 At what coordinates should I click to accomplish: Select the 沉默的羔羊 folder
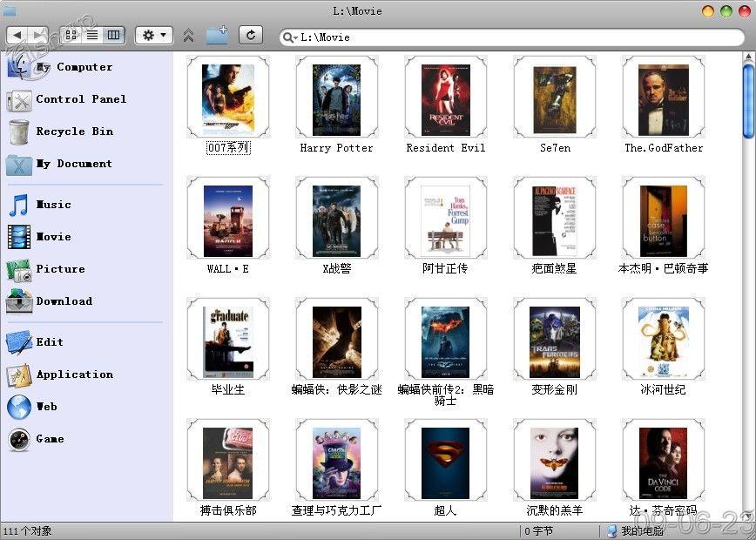pyautogui.click(x=555, y=460)
